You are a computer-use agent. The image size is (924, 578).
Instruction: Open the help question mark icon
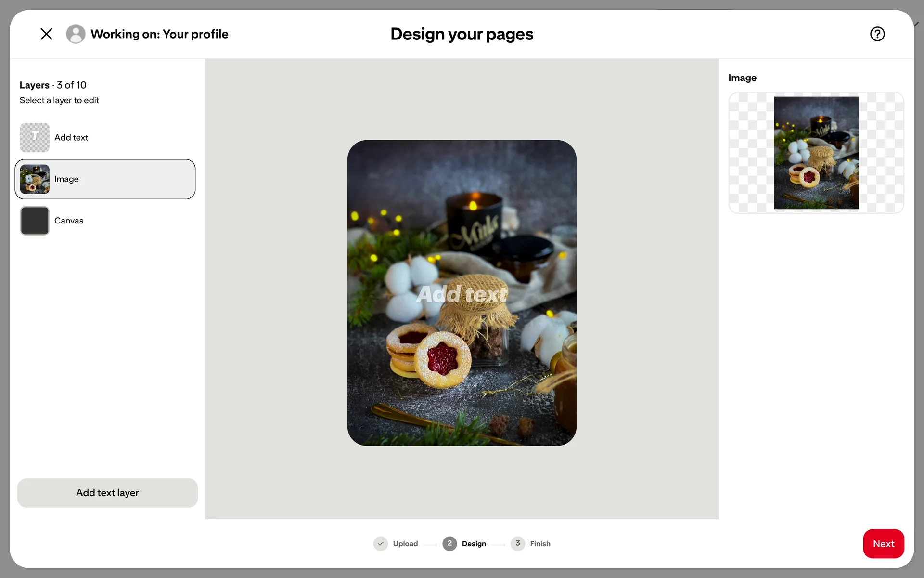[877, 34]
